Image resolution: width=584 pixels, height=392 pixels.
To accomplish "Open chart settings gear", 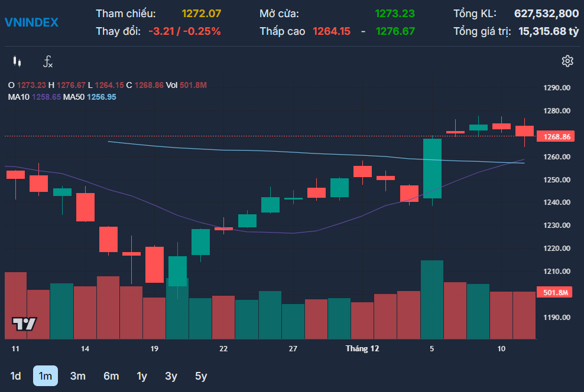I will click(x=567, y=61).
